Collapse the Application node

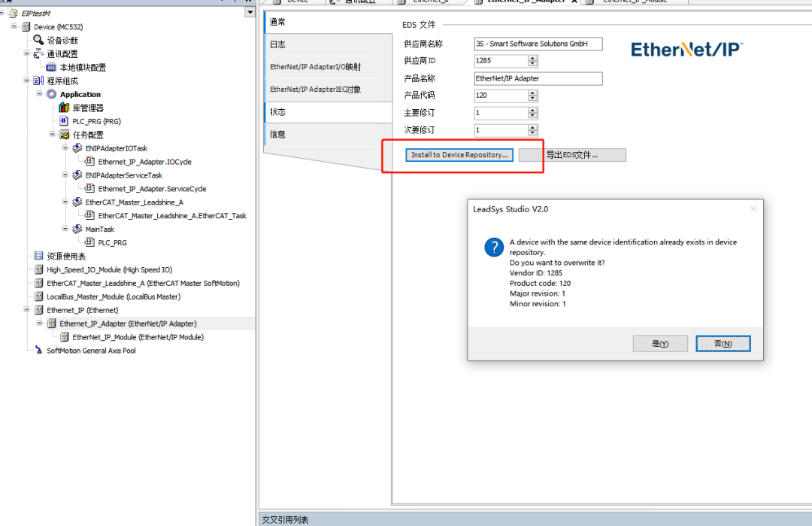pos(39,94)
